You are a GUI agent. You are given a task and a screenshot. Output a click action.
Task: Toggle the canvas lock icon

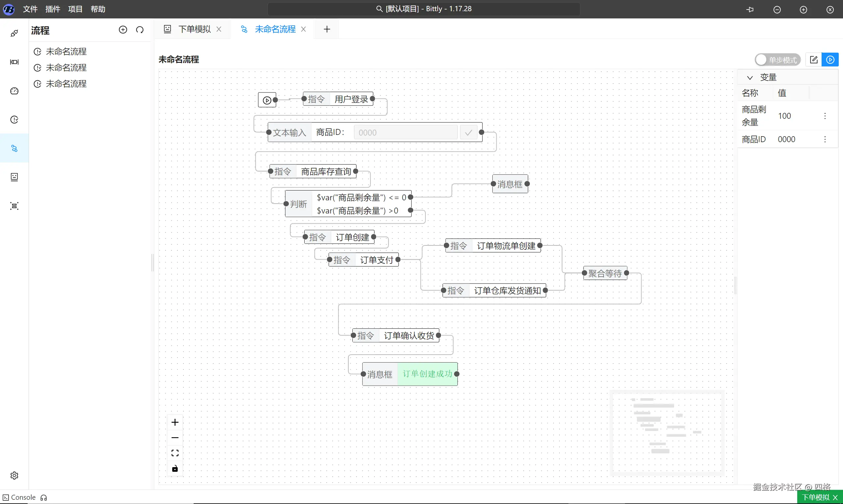click(x=175, y=468)
